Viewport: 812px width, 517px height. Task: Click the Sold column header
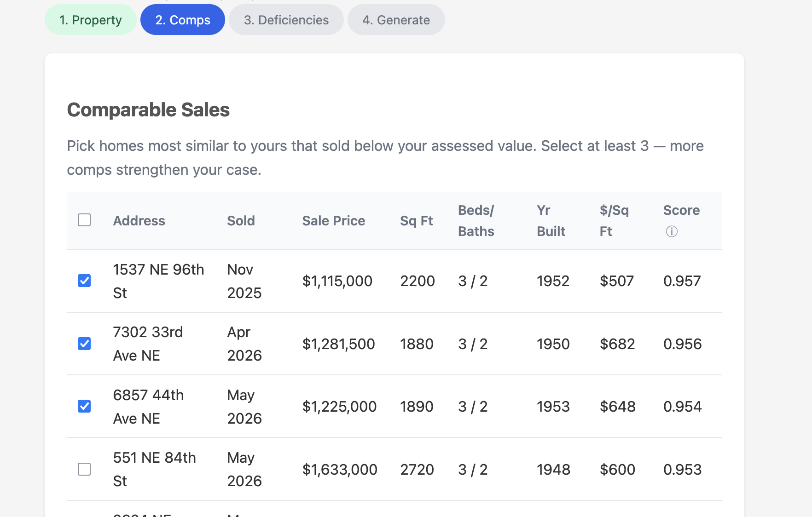click(x=241, y=221)
